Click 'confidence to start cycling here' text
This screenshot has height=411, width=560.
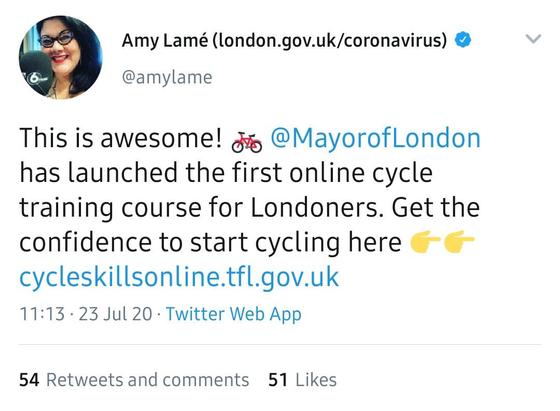[210, 242]
